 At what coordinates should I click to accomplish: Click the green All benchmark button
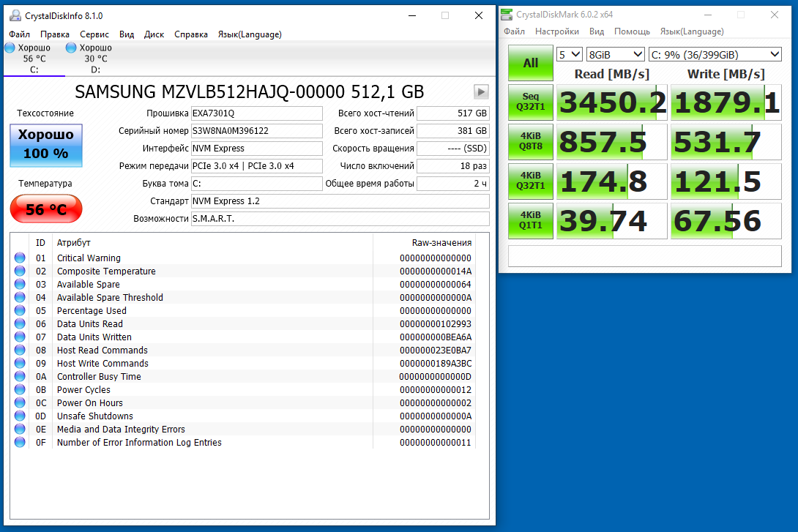click(530, 63)
